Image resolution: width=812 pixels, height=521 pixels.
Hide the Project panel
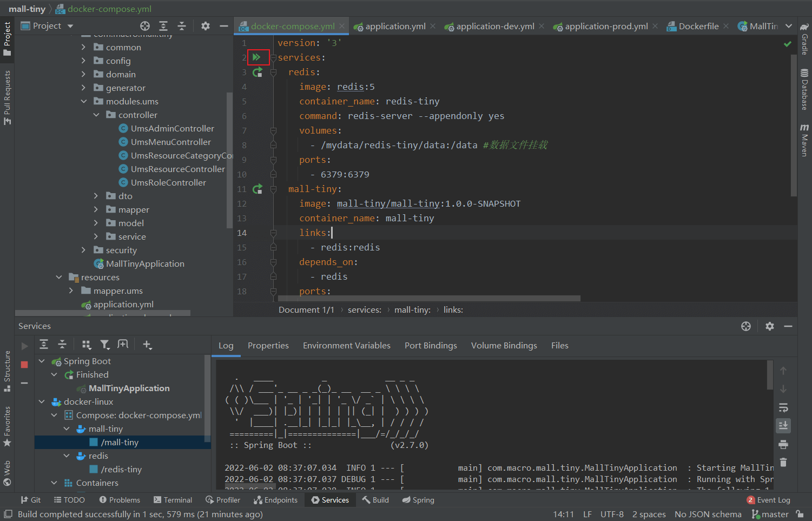click(x=224, y=26)
